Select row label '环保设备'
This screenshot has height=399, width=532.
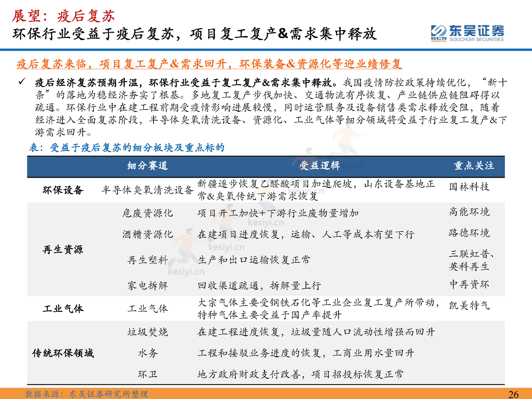[63, 190]
